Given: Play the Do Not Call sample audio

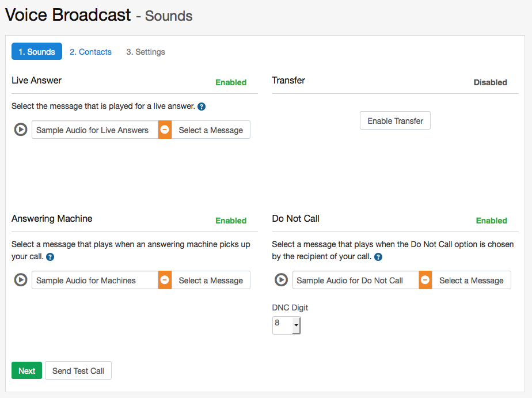Looking at the screenshot, I should 281,281.
